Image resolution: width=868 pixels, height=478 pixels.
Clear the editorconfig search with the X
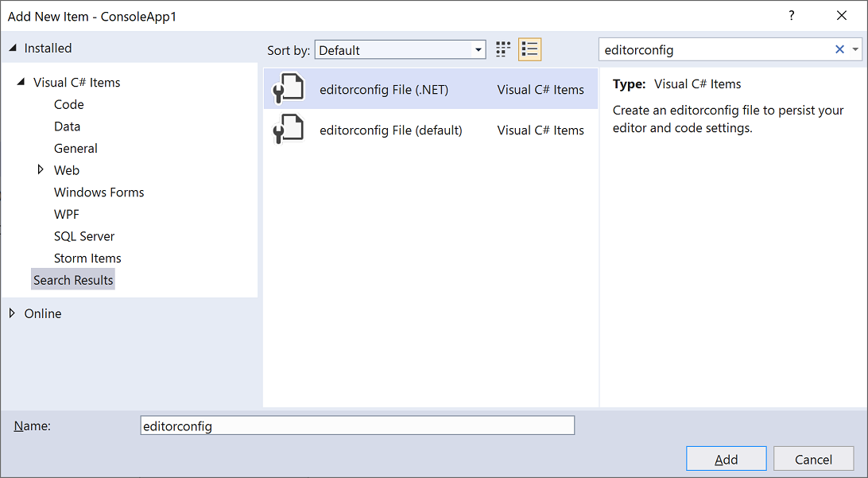pos(839,49)
